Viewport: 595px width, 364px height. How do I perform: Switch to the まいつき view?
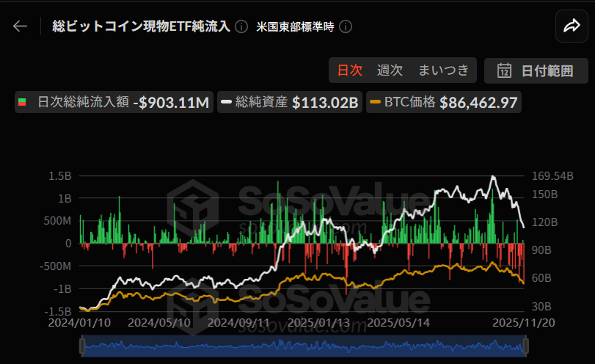click(x=443, y=70)
